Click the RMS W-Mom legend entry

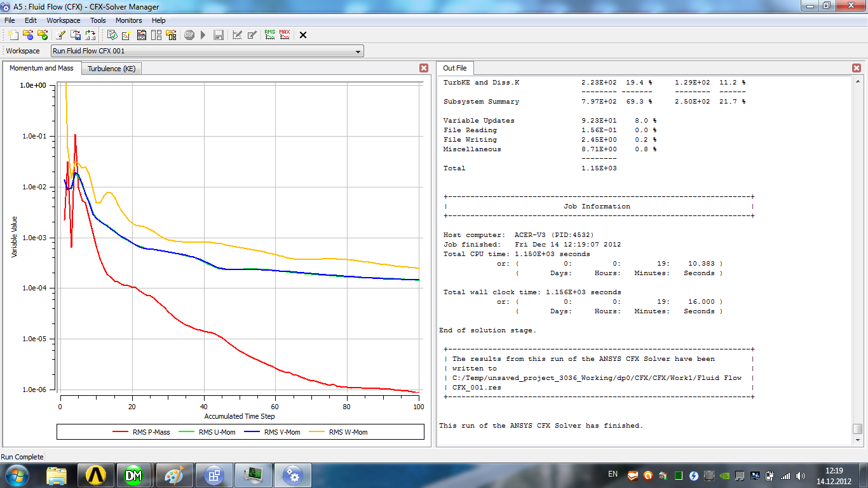click(339, 432)
